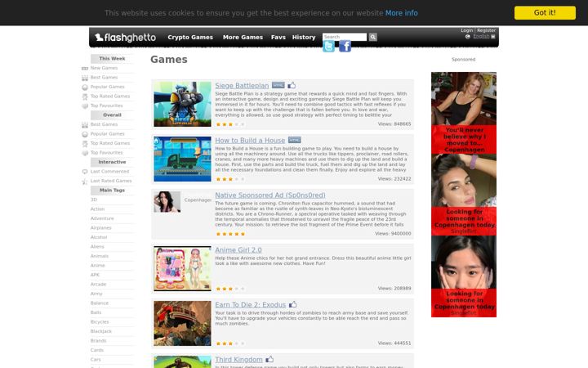This screenshot has height=368, width=588.
Task: Rate Anime Girl 2.0 using its stars
Action: point(230,289)
